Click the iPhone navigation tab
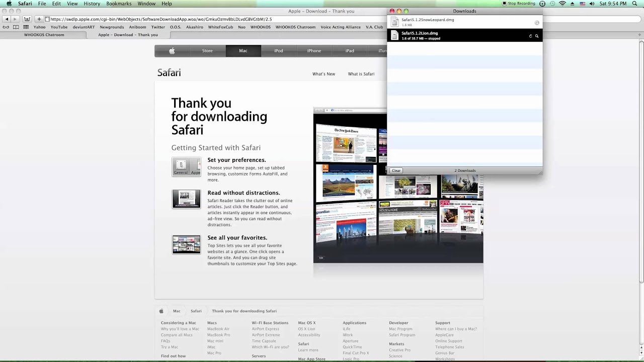The image size is (644, 362). point(314,51)
